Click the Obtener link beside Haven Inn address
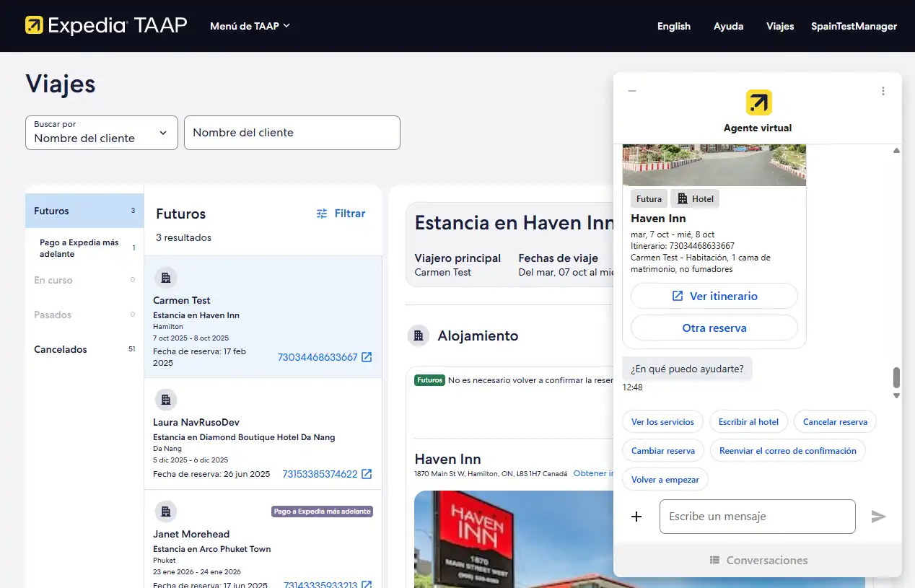 tap(592, 474)
